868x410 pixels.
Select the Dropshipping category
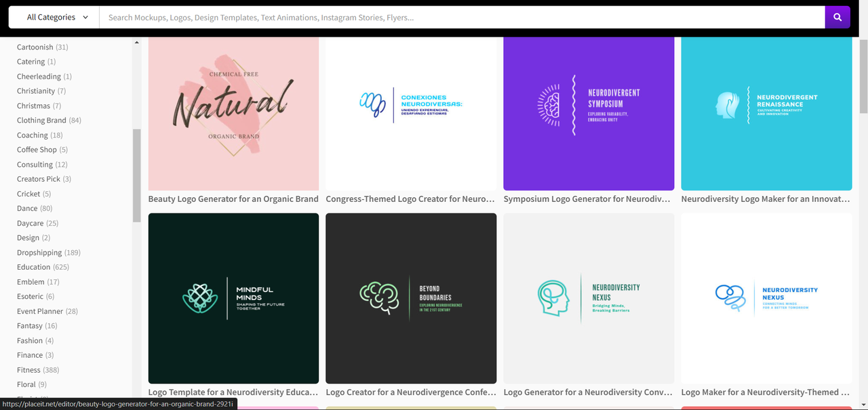click(x=49, y=252)
